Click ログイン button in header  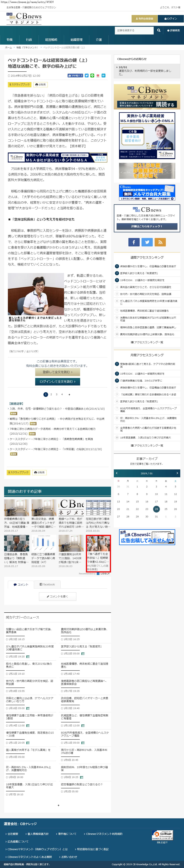[x=171, y=19]
